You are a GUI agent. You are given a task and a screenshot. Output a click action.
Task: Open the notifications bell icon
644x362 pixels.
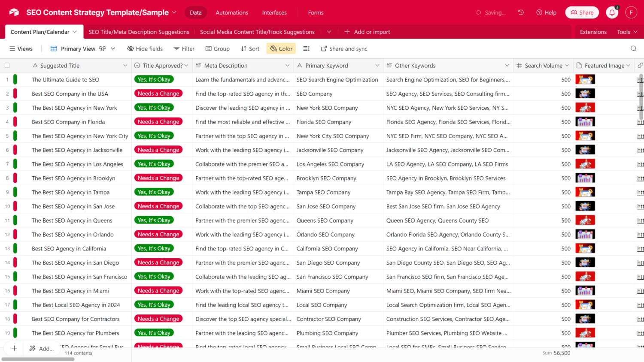[x=612, y=13]
